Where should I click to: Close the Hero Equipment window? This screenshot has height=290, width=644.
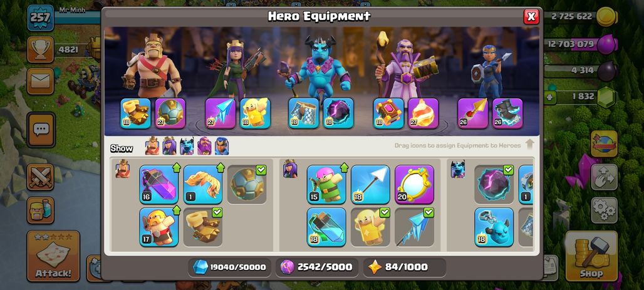coord(531,16)
